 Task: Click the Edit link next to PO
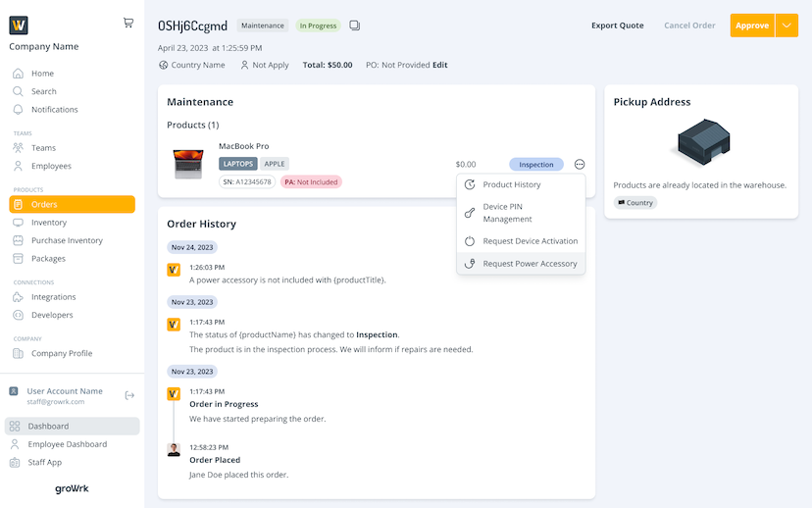(440, 65)
